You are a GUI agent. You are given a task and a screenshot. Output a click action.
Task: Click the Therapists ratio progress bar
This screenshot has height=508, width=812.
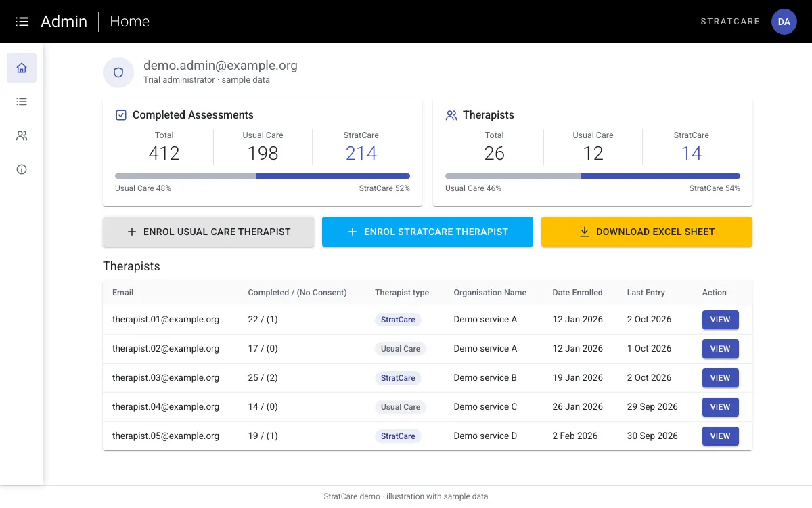593,176
